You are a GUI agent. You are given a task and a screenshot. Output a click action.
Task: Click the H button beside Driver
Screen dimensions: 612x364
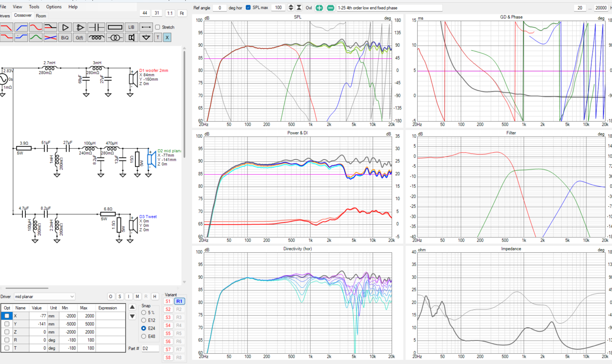[x=154, y=297]
